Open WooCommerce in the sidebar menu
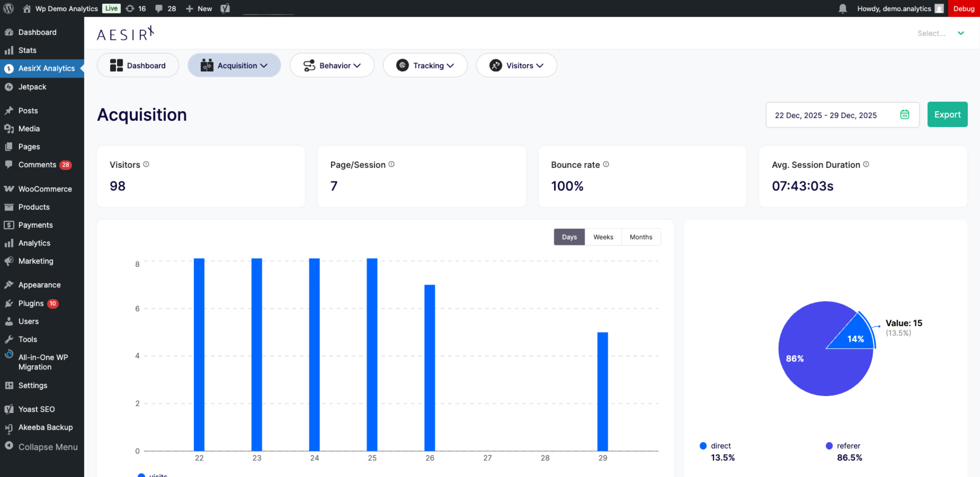This screenshot has height=477, width=980. (45, 189)
